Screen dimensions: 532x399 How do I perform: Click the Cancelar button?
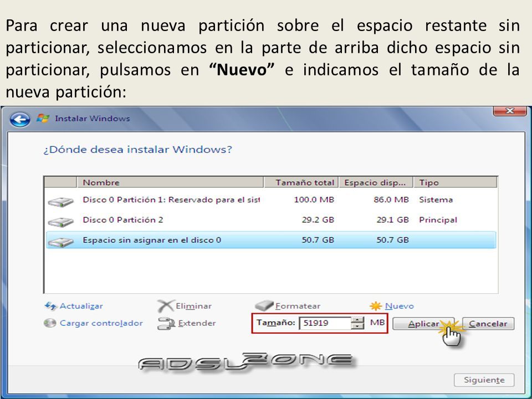click(x=488, y=324)
